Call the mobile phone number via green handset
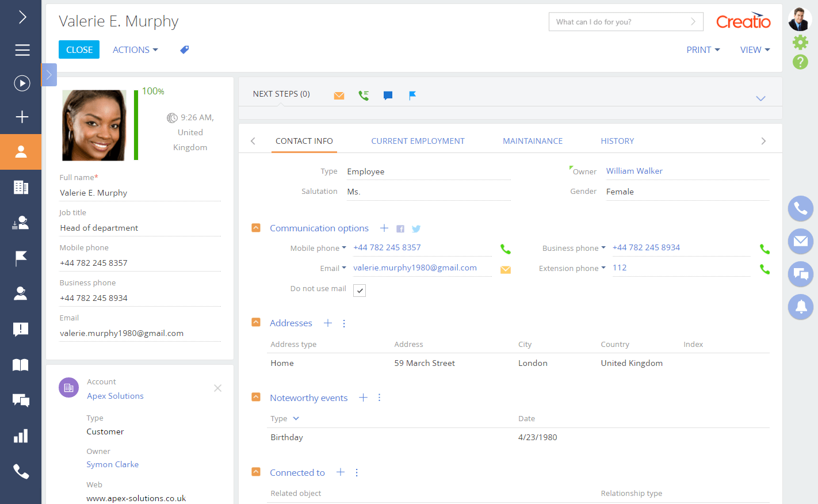The width and height of the screenshot is (818, 504). point(505,249)
